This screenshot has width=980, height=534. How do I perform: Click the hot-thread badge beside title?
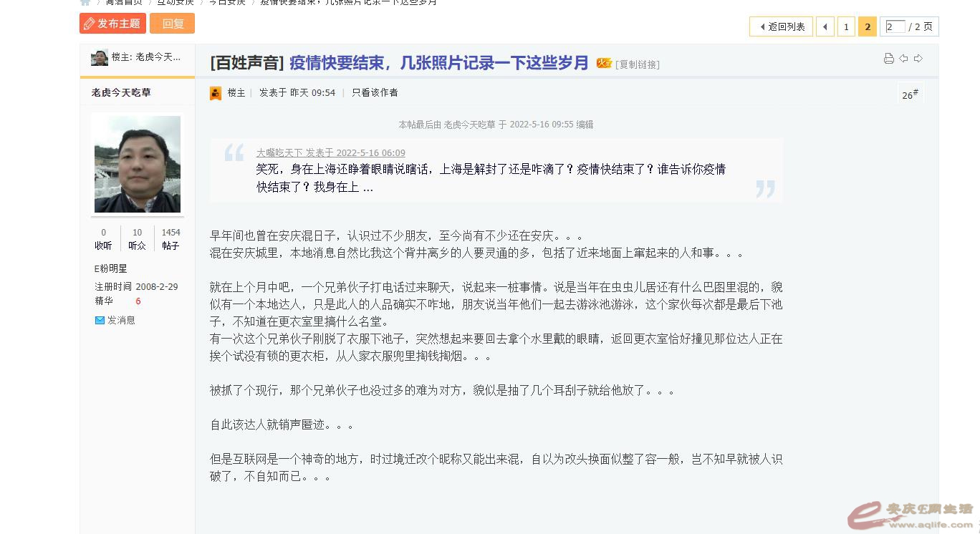(604, 63)
